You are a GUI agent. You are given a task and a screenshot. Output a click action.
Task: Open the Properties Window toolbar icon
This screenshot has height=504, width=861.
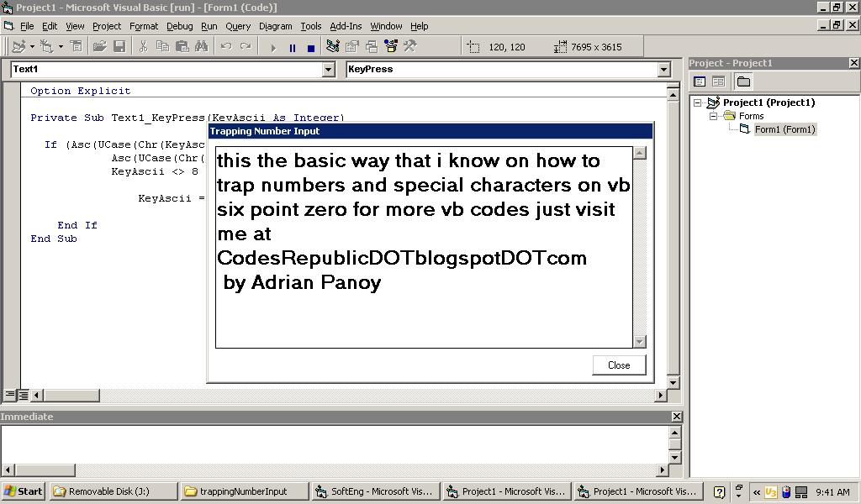(352, 46)
